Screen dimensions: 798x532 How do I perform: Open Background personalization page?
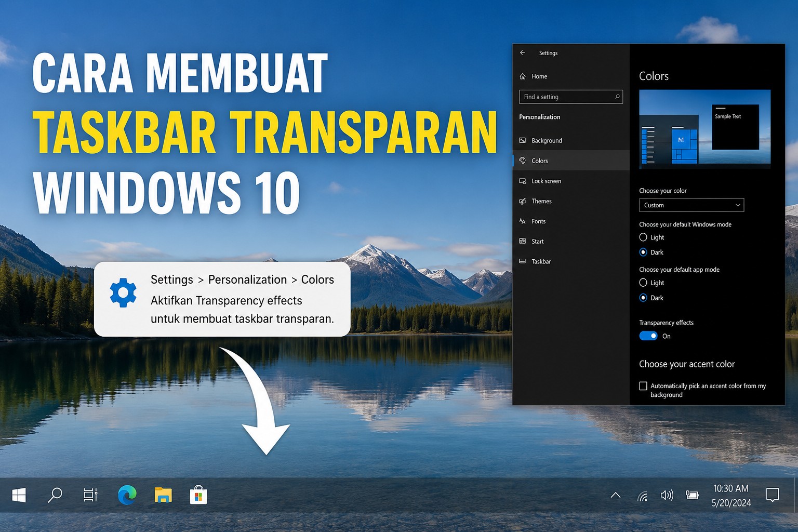pos(571,141)
